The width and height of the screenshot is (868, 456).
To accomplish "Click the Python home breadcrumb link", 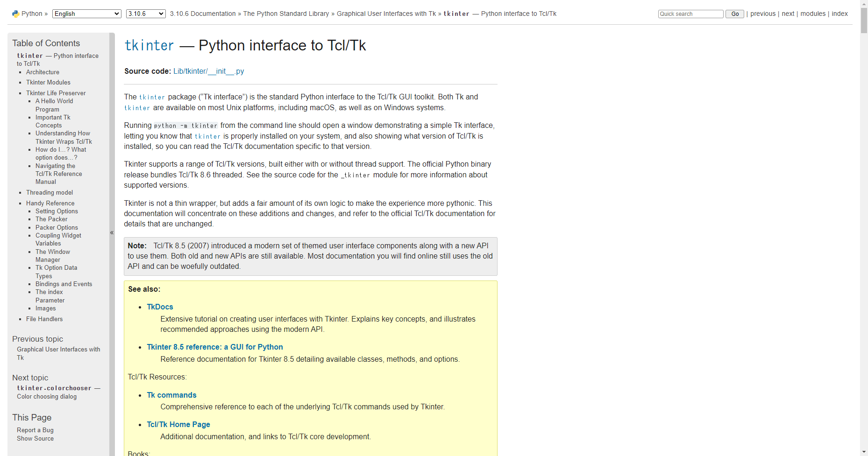I will pyautogui.click(x=32, y=14).
